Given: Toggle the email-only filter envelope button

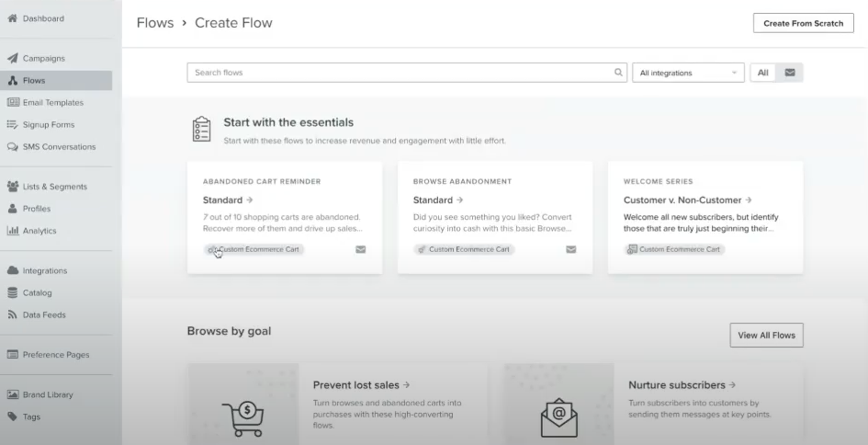Looking at the screenshot, I should tap(790, 73).
